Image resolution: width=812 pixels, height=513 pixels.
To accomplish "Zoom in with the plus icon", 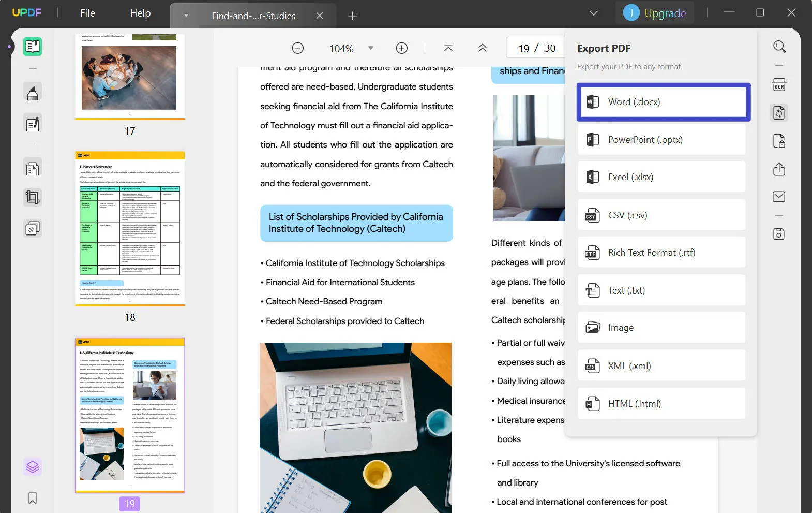I will tap(402, 48).
